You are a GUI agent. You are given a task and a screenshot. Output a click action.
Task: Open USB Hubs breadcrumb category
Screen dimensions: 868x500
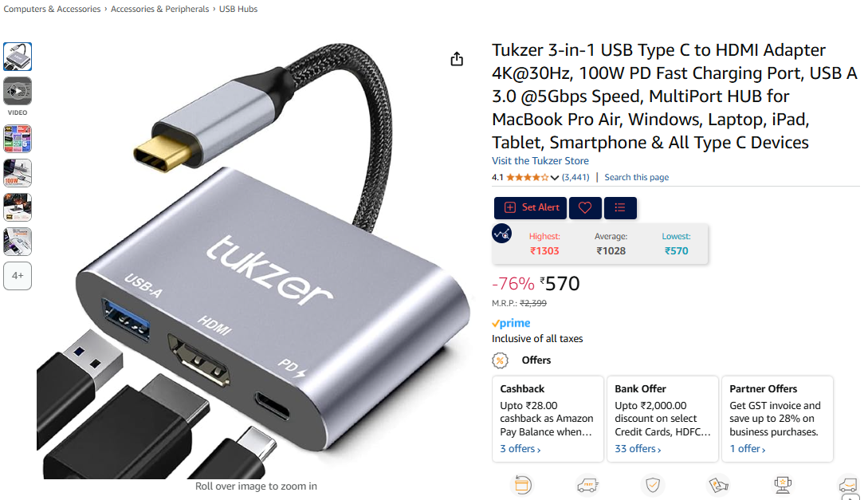click(238, 9)
